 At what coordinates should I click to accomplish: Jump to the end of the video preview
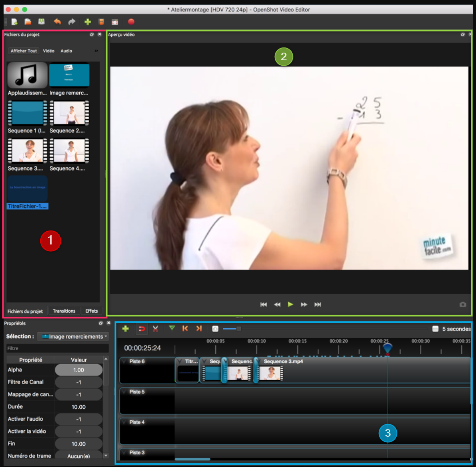[x=318, y=305]
